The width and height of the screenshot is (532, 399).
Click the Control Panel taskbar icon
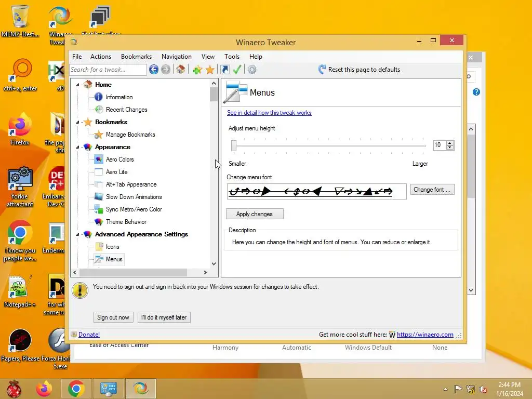(108, 389)
